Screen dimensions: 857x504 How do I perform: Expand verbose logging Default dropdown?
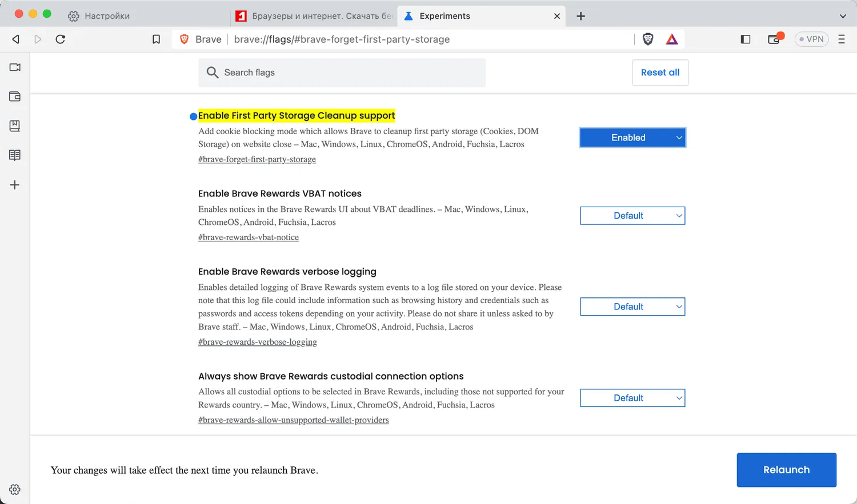coord(632,307)
